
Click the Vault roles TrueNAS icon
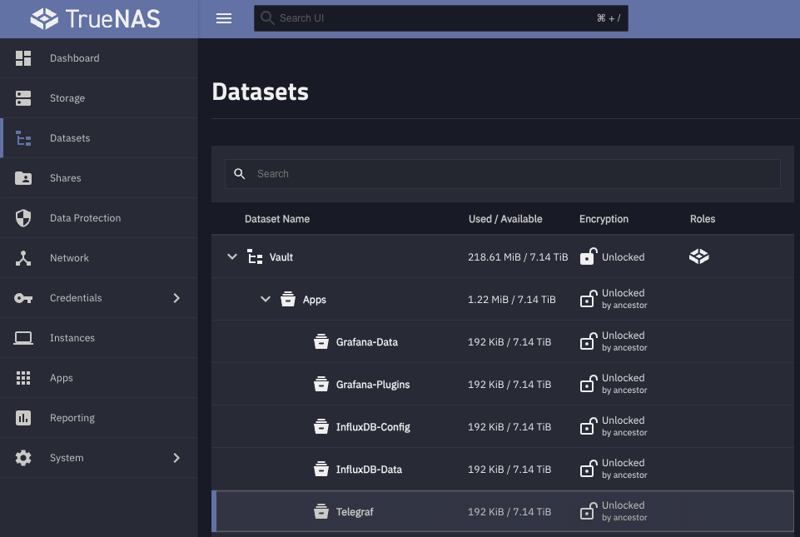(x=699, y=256)
